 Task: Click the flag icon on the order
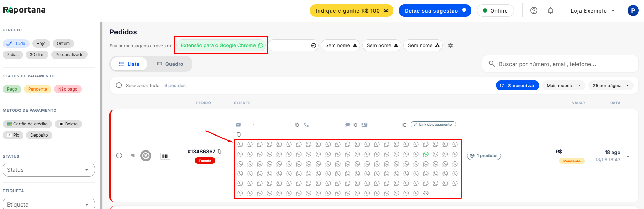132,156
